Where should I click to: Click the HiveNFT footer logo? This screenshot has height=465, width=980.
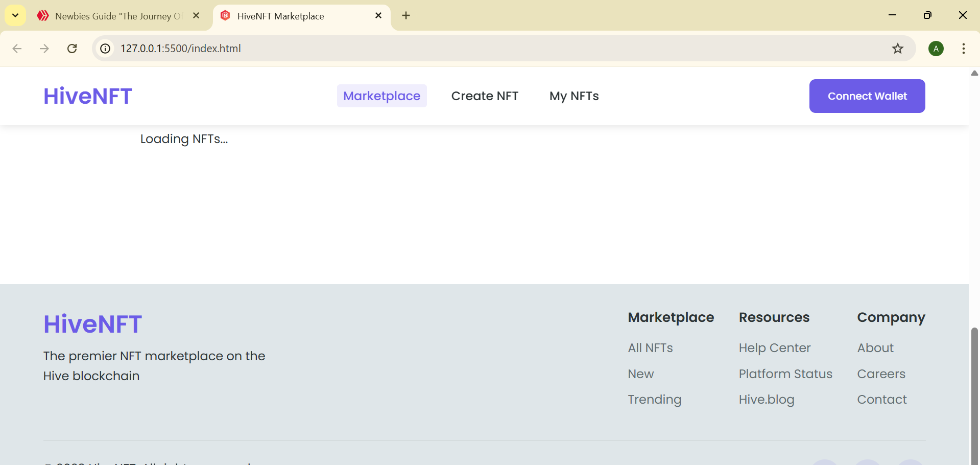pyautogui.click(x=92, y=324)
